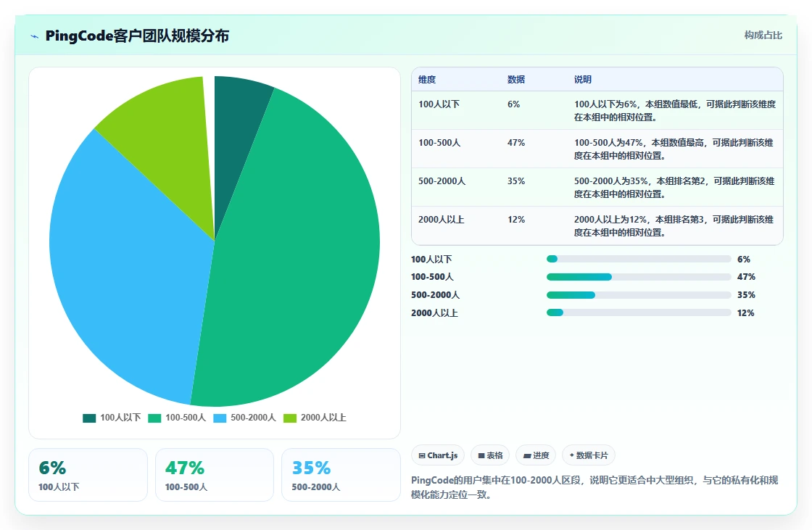Click the 100-500人 progress bar
Screen dimensions: 812x530
coord(639,277)
